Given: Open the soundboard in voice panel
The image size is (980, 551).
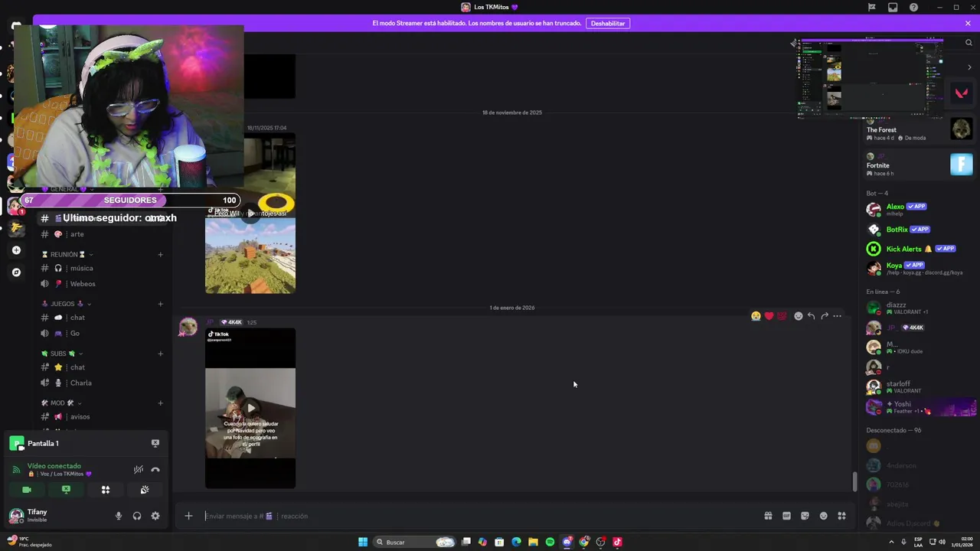Looking at the screenshot, I should click(x=145, y=490).
